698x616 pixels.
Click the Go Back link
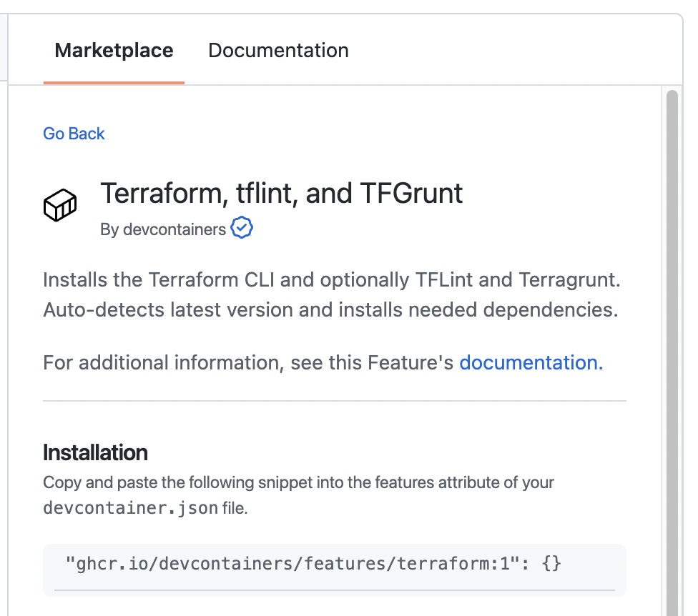74,134
